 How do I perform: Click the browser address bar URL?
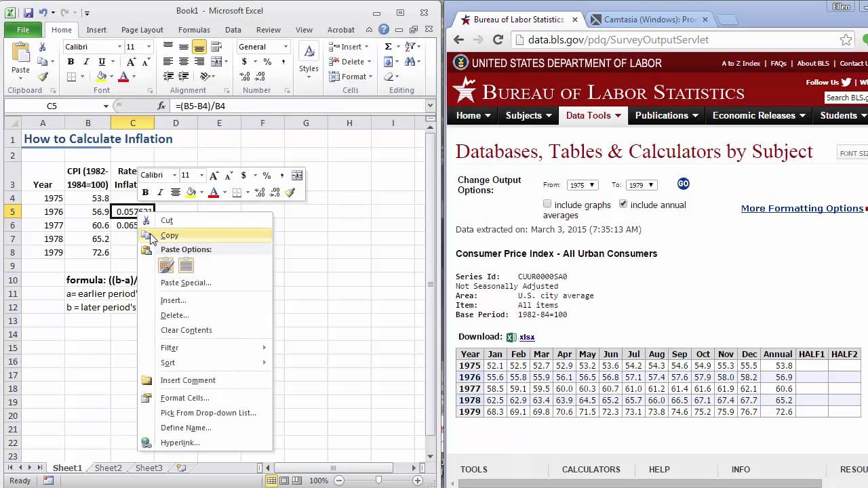click(618, 40)
